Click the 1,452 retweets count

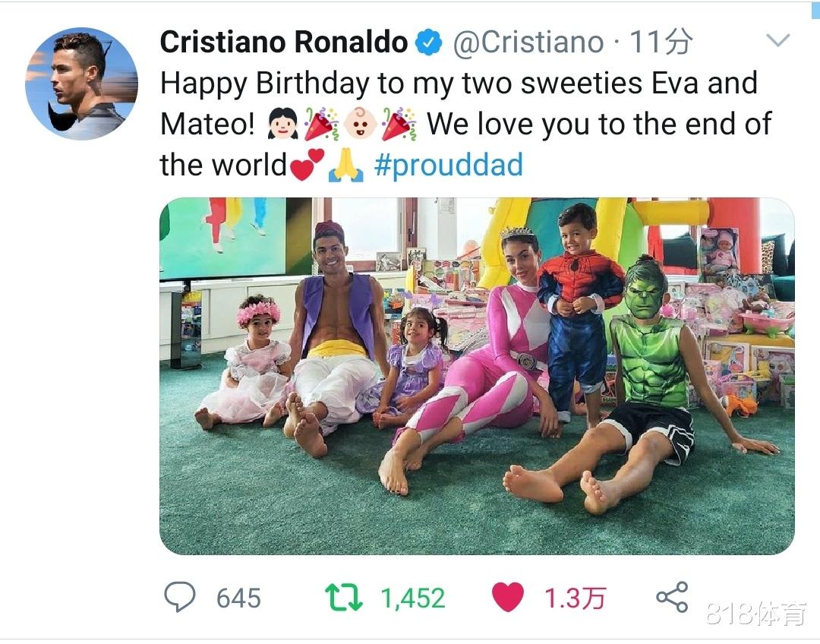pyautogui.click(x=412, y=598)
